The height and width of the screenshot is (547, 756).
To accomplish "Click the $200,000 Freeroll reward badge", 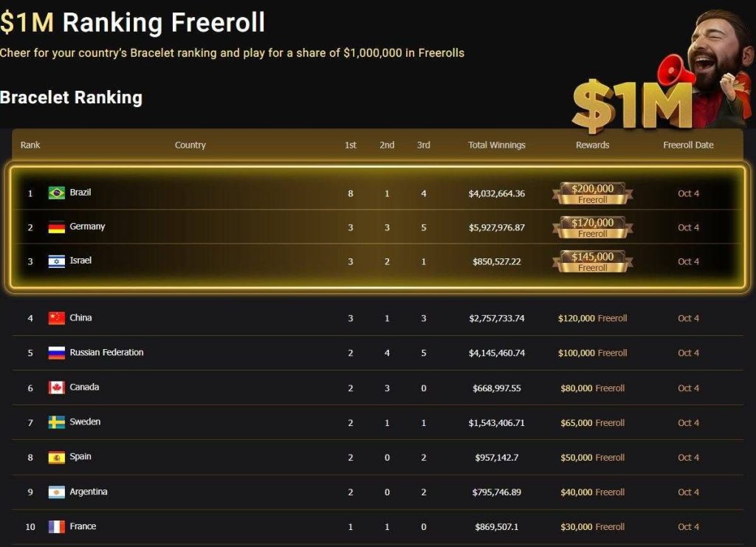I will (x=592, y=193).
